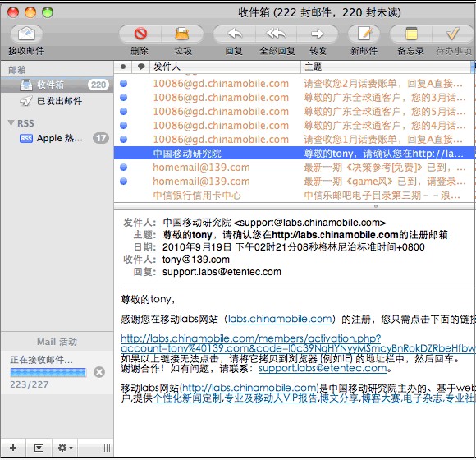
Task: Click unread dot of game风 message
Action: click(x=124, y=181)
